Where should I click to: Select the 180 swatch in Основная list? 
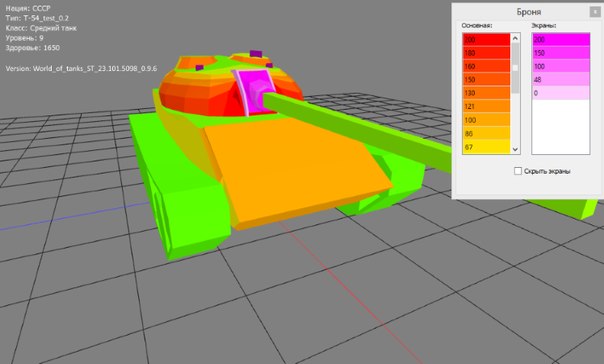point(487,53)
